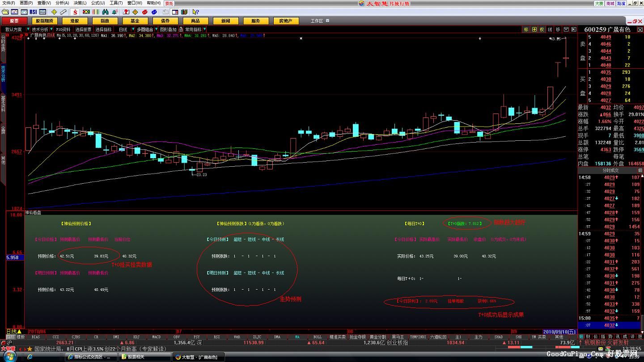Image resolution: width=644 pixels, height=362 pixels.
Task: Toggle the yellow grid box button
Action: (534, 29)
